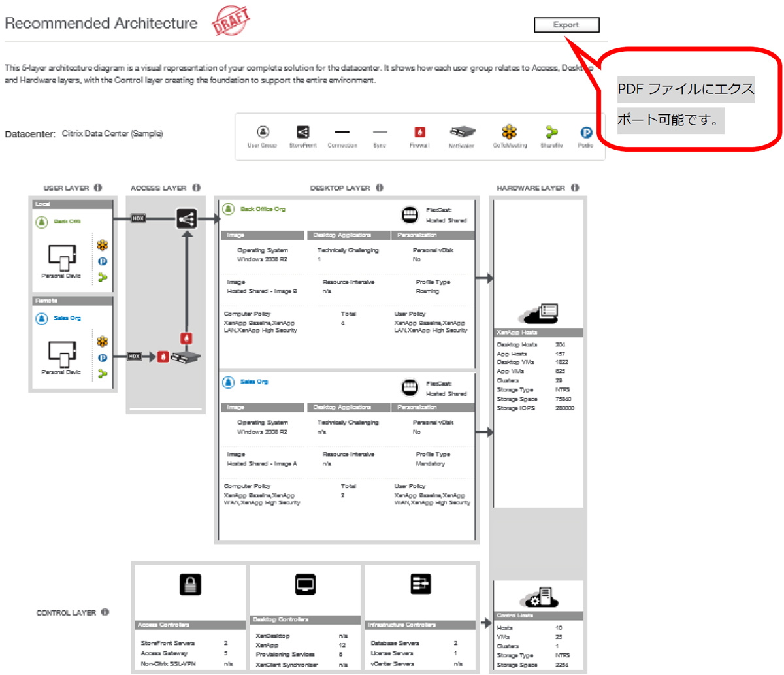This screenshot has width=784, height=675.
Task: Click the Podio icon in the Remote group
Action: [x=103, y=357]
